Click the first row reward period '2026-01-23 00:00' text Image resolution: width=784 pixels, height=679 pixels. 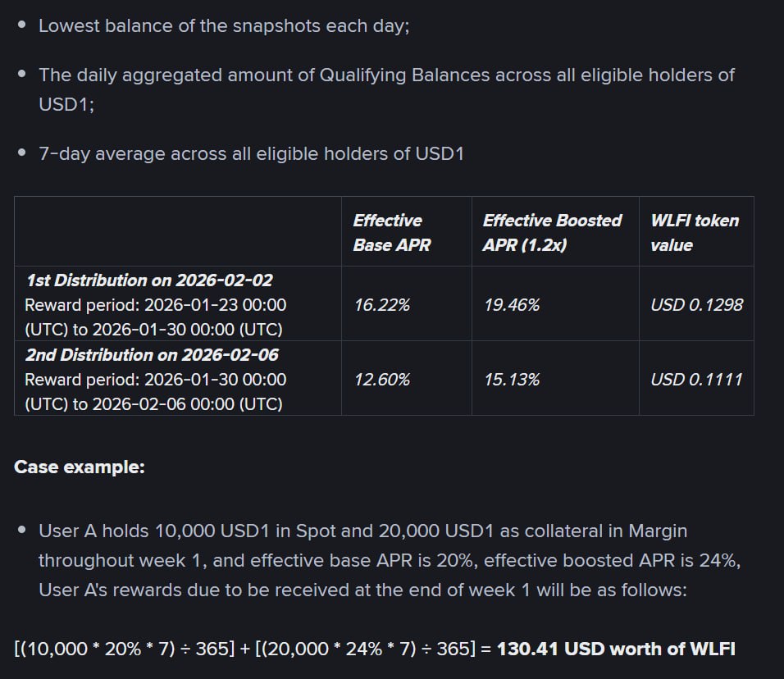coord(215,305)
